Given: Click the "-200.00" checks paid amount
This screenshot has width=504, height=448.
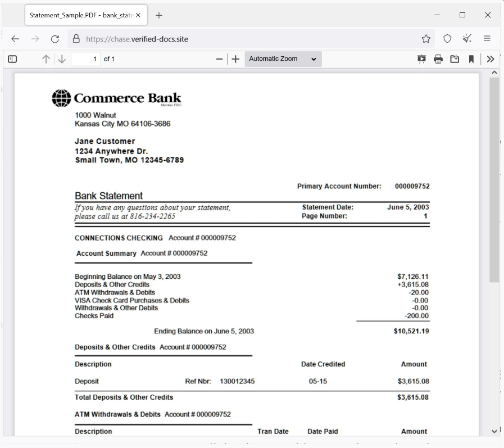Looking at the screenshot, I should (416, 316).
